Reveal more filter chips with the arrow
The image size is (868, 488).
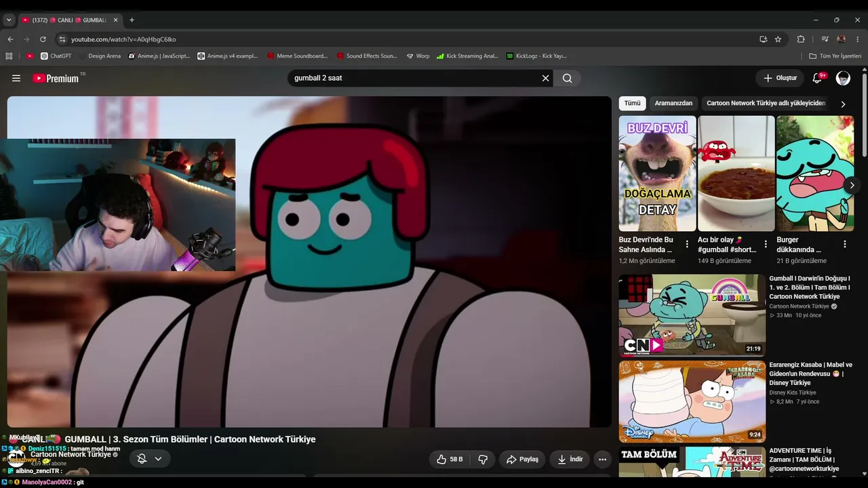843,104
